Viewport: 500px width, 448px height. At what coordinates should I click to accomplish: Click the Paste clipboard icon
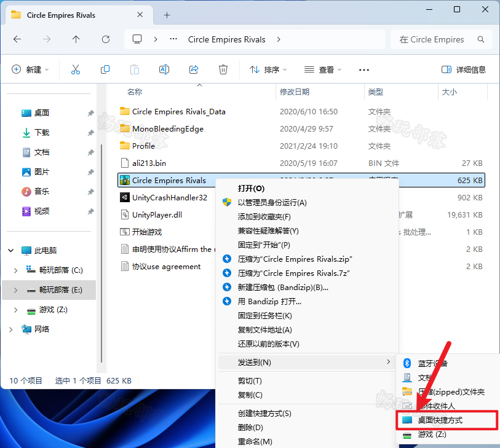click(x=135, y=69)
